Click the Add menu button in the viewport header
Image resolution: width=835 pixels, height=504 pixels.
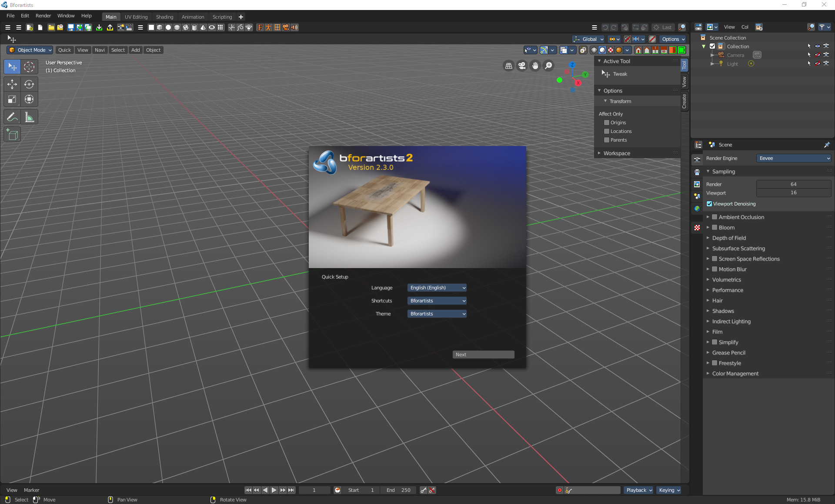click(x=136, y=50)
